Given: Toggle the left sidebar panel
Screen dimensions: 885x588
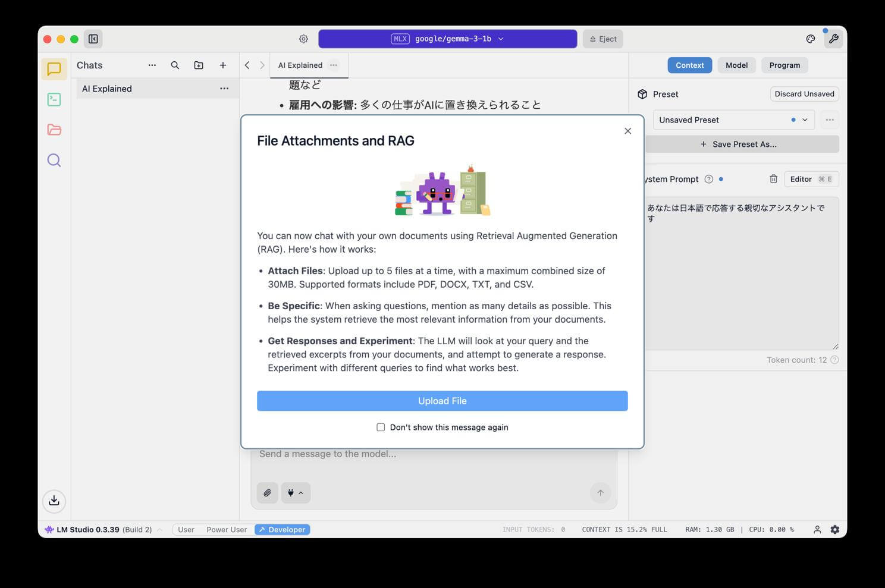Looking at the screenshot, I should click(x=93, y=39).
